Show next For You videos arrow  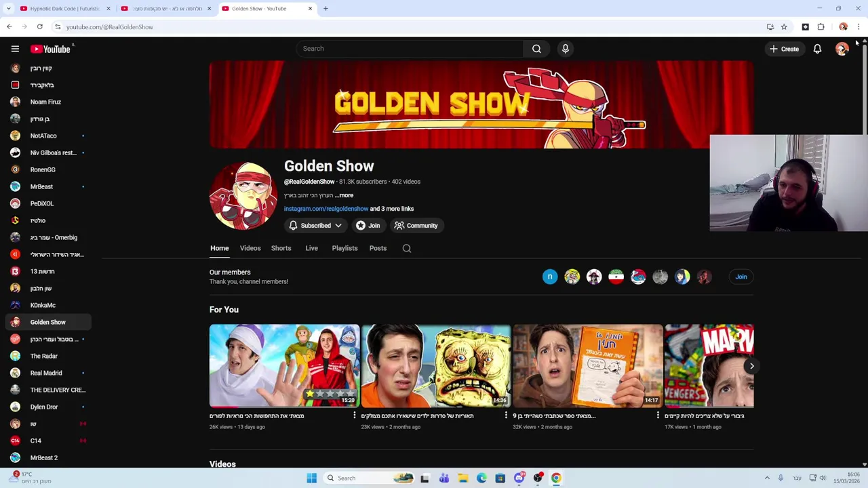pyautogui.click(x=751, y=366)
